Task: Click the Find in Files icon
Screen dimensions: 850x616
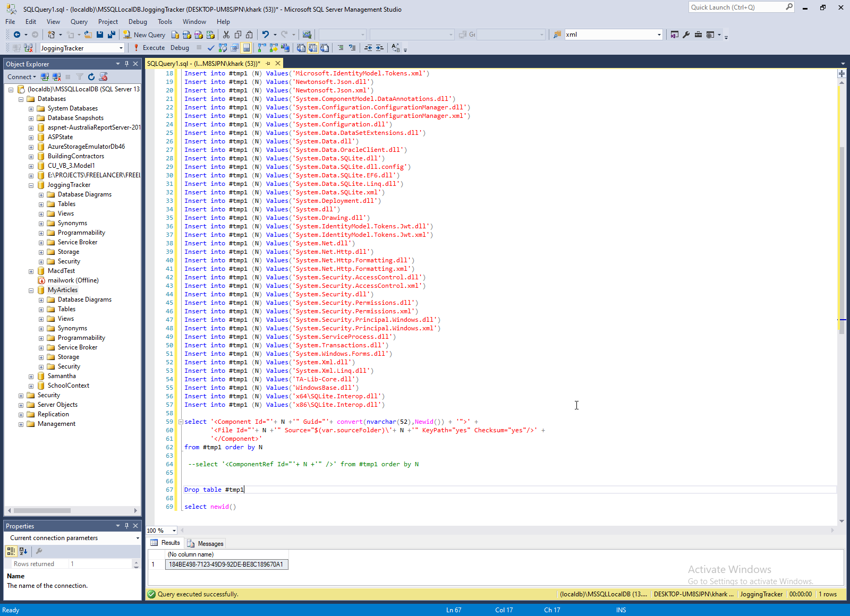Action: coord(557,35)
